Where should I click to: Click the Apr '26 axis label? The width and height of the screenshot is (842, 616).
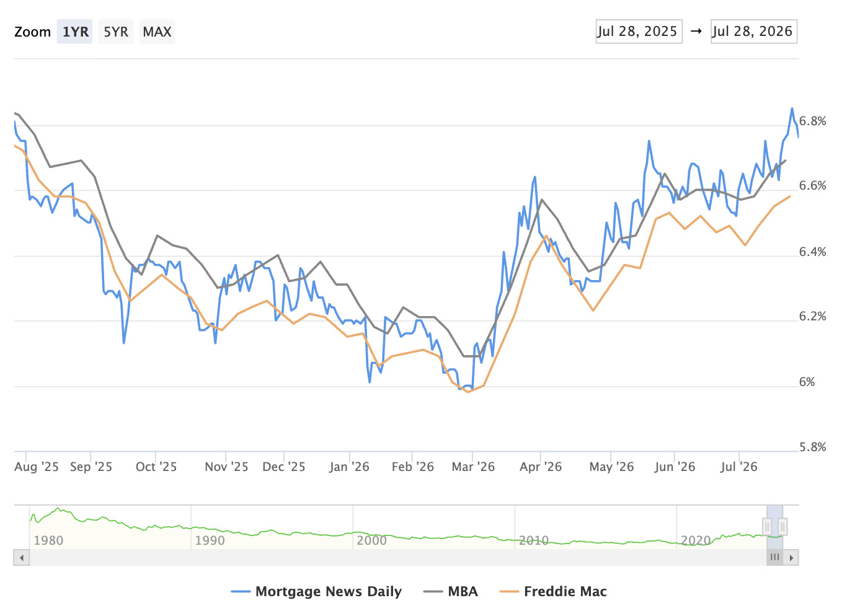[541, 467]
